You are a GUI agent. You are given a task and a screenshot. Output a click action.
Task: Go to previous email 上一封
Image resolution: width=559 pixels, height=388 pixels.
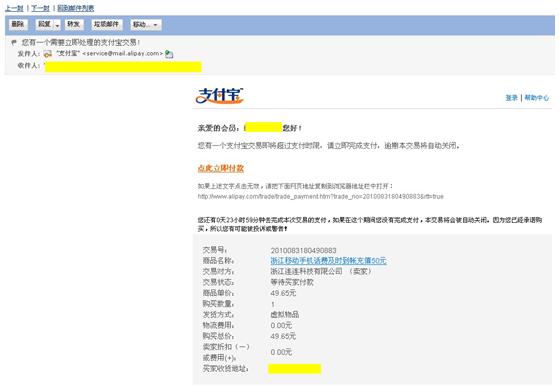[x=14, y=8]
